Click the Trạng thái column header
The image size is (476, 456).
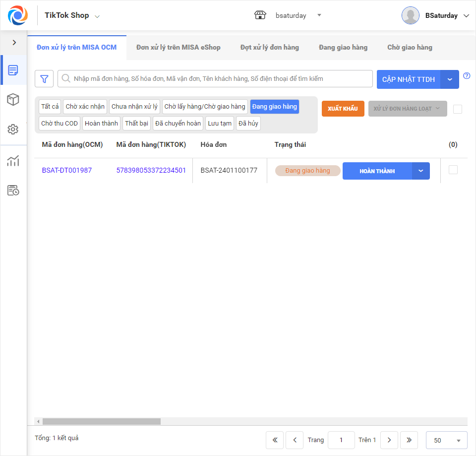[x=290, y=144]
